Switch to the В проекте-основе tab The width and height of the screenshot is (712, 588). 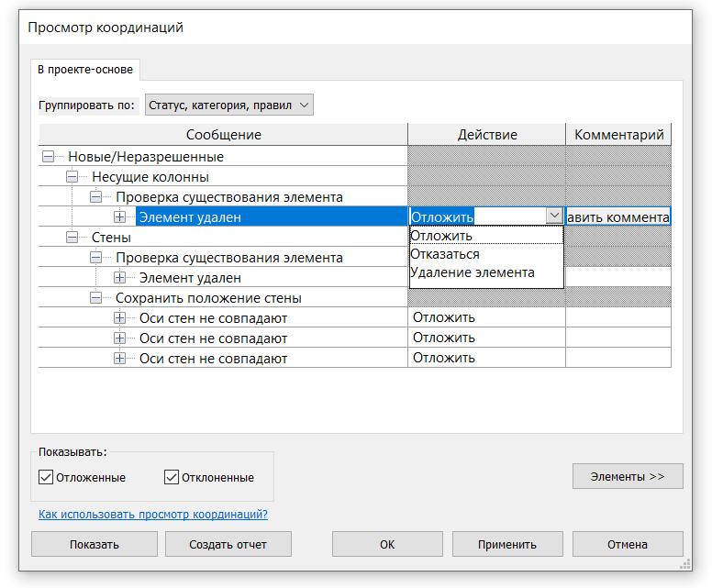coord(85,70)
